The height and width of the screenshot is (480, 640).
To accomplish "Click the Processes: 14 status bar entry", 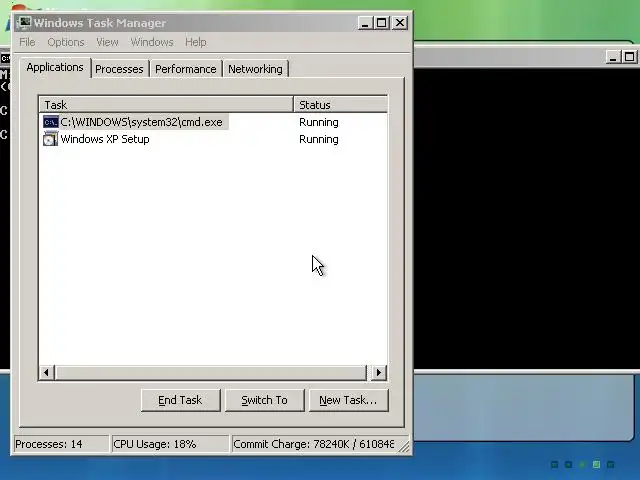I will (61, 444).
